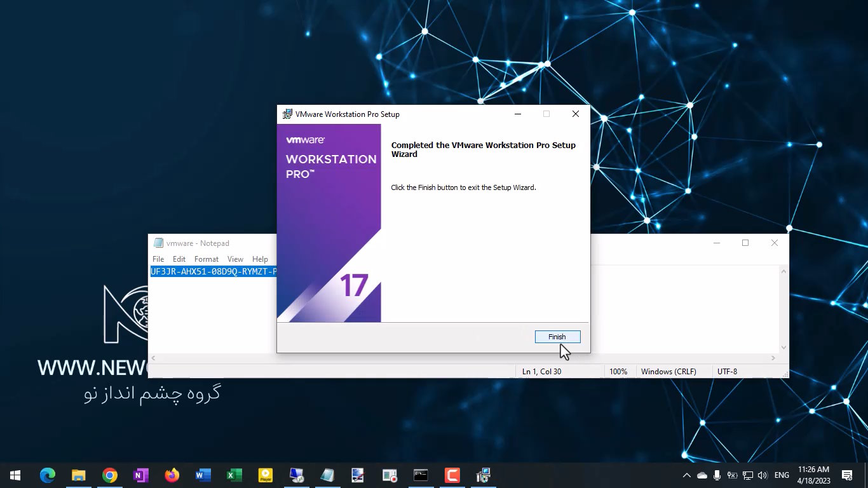Screen dimensions: 868x488
Task: Open the yellow Player app in the taskbar
Action: 266,475
